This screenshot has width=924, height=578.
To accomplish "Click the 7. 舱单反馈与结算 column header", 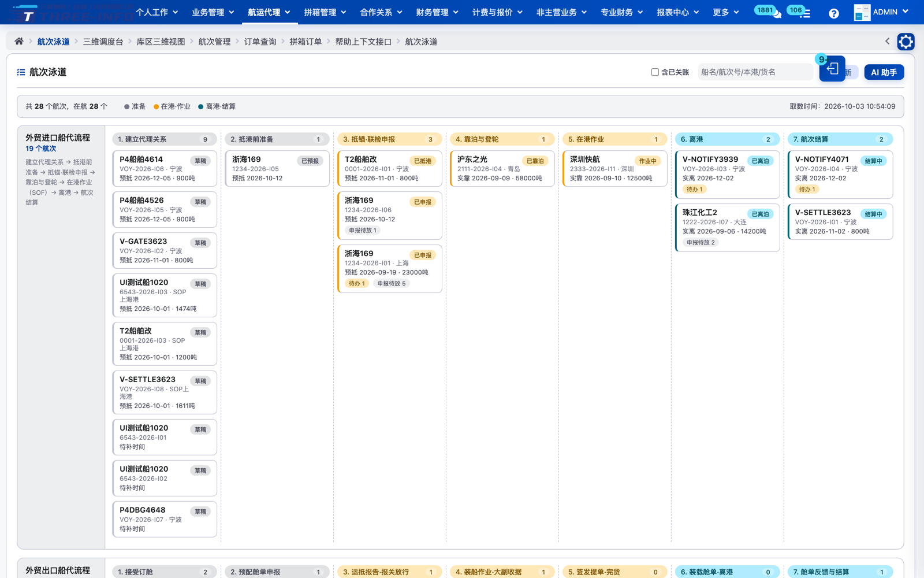I will (x=840, y=572).
